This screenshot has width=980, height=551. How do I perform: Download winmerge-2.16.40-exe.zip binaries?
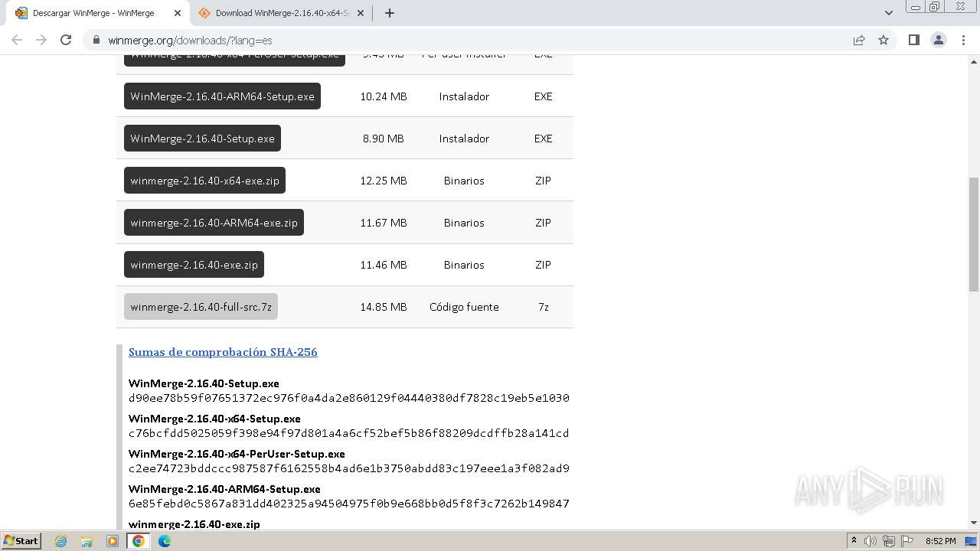(x=194, y=265)
